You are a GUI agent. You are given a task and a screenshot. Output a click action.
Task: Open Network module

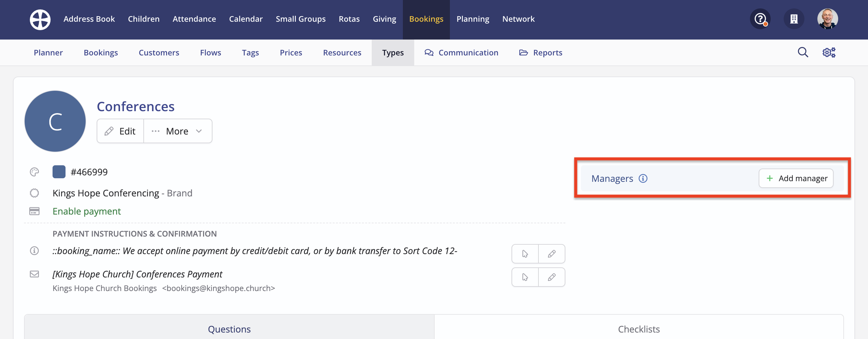[518, 19]
